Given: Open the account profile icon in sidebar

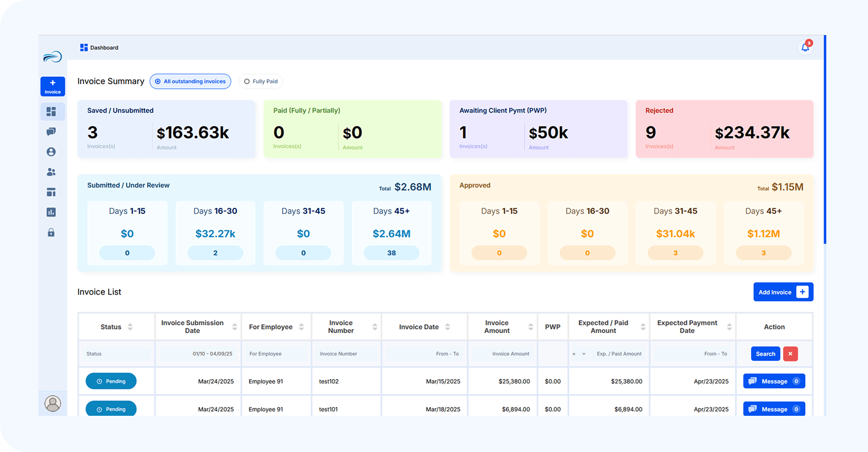Looking at the screenshot, I should pyautogui.click(x=51, y=152).
